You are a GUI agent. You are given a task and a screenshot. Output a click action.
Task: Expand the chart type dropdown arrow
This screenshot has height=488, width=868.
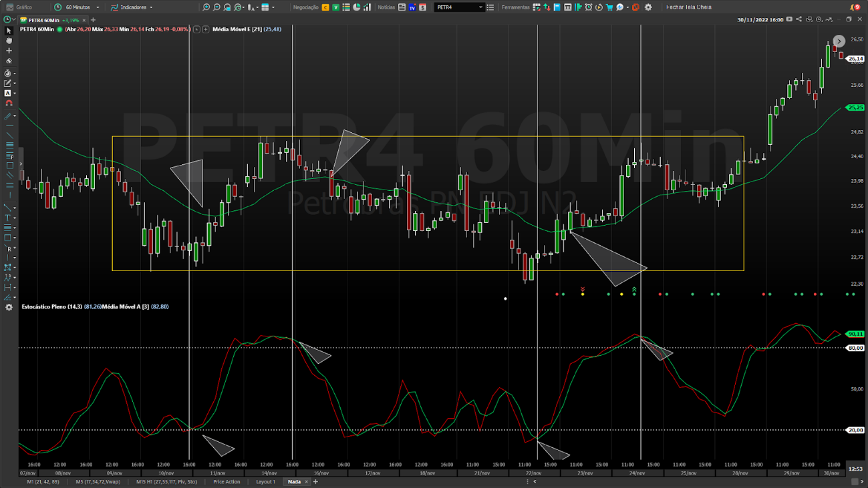[x=257, y=7]
